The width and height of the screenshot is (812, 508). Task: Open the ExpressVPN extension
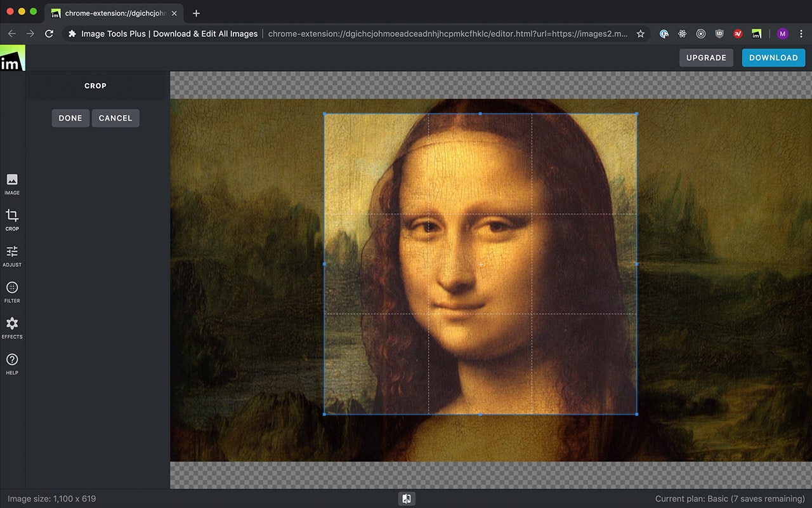738,34
